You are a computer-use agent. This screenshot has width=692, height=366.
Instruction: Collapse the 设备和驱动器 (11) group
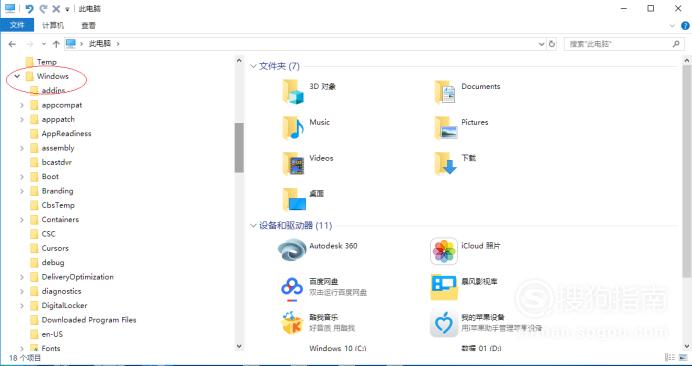coord(253,226)
